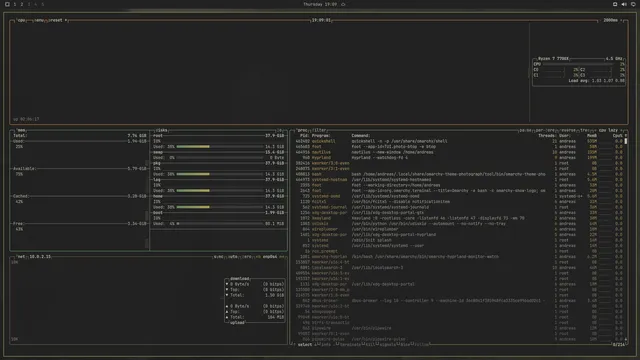Toggle the net box label
Screen dimensions: 640x360
click(21, 257)
